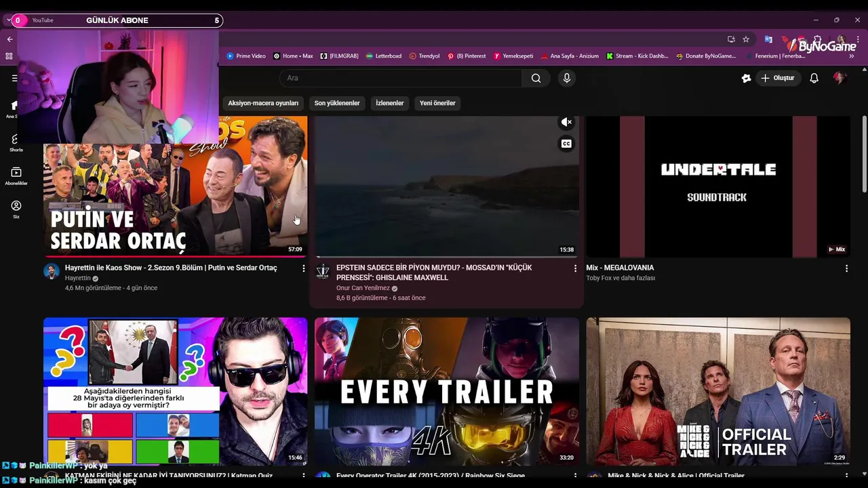Image resolution: width=868 pixels, height=488 pixels.
Task: Open Chrome three-dot menu
Action: pyautogui.click(x=858, y=39)
